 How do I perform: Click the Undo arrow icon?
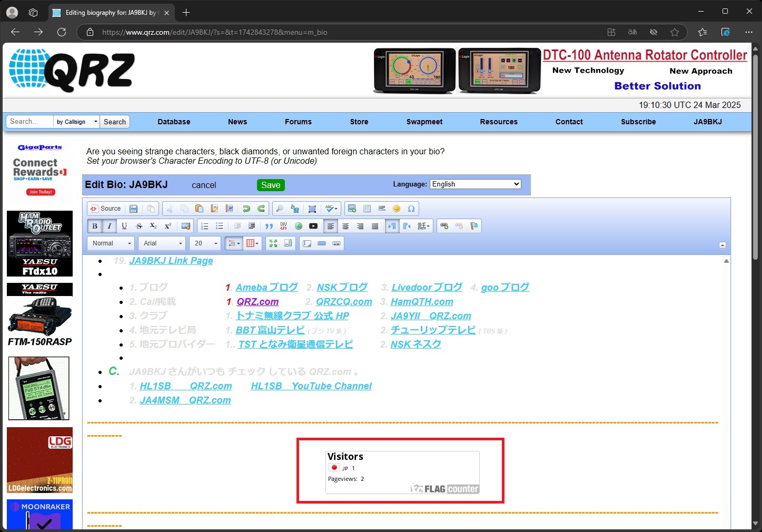point(246,209)
